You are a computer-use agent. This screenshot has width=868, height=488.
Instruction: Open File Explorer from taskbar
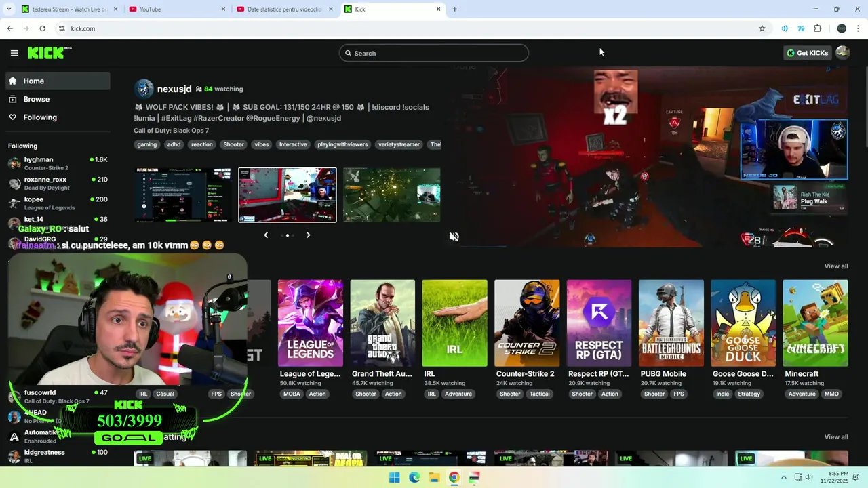(434, 478)
